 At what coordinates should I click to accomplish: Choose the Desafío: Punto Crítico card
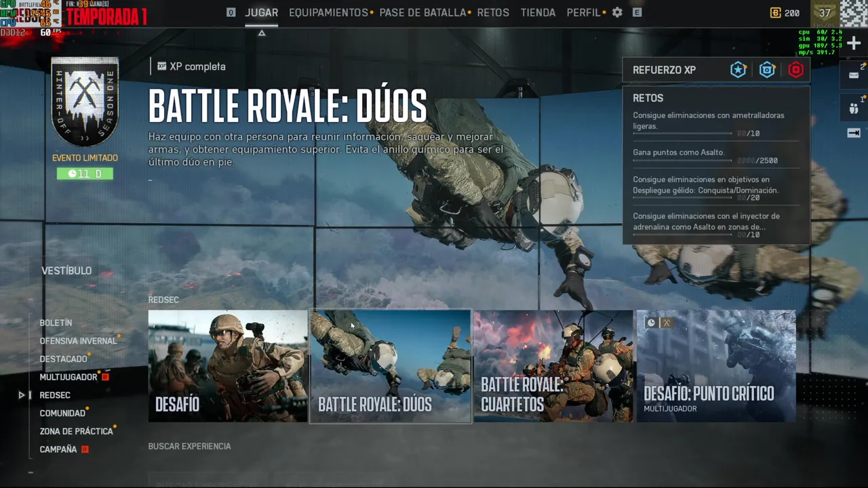click(x=716, y=366)
